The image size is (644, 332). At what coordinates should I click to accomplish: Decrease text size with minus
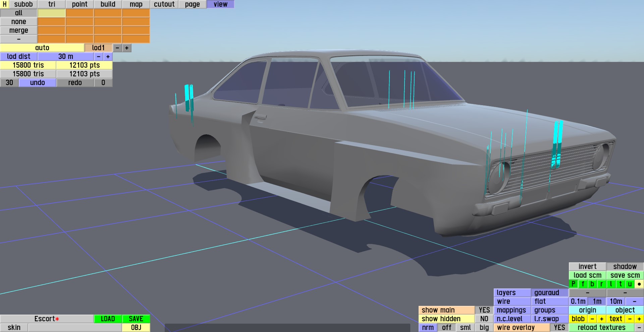(630, 319)
